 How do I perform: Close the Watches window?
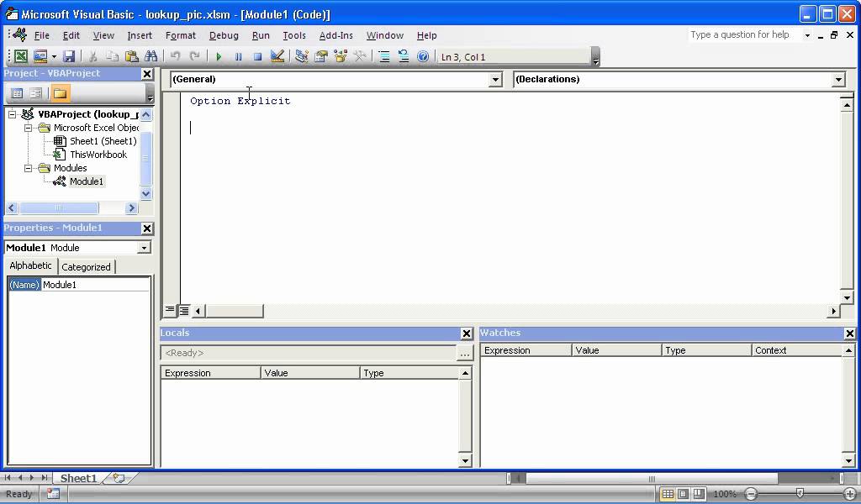[849, 333]
